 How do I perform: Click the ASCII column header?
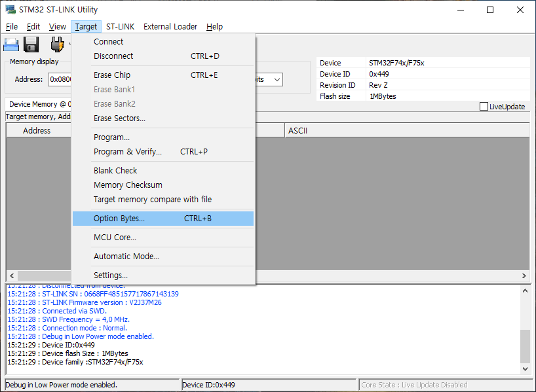(x=407, y=130)
